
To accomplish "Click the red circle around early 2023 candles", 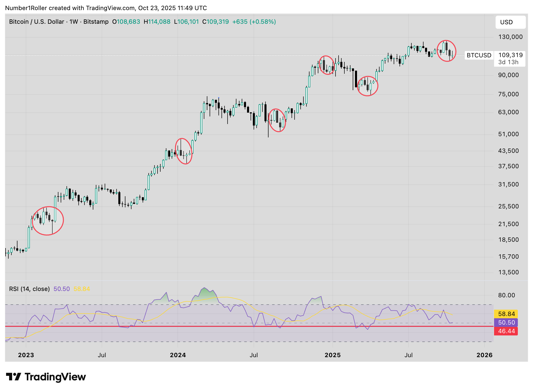I will pos(48,221).
